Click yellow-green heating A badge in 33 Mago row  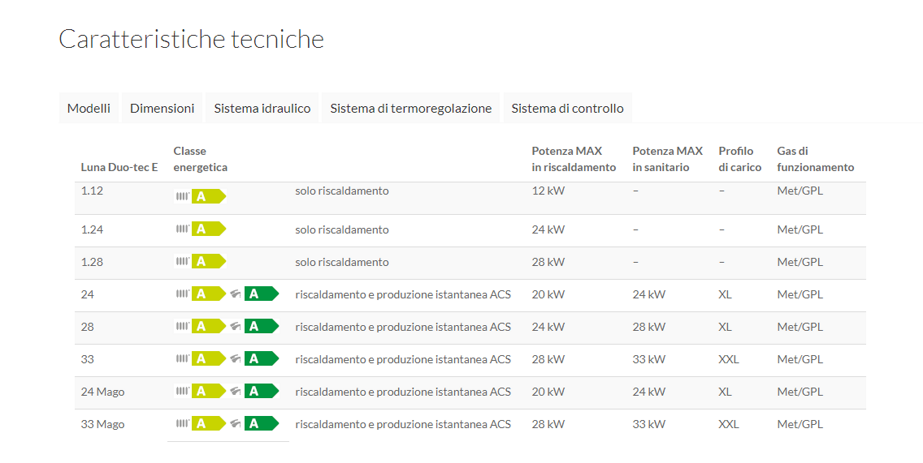pyautogui.click(x=208, y=423)
